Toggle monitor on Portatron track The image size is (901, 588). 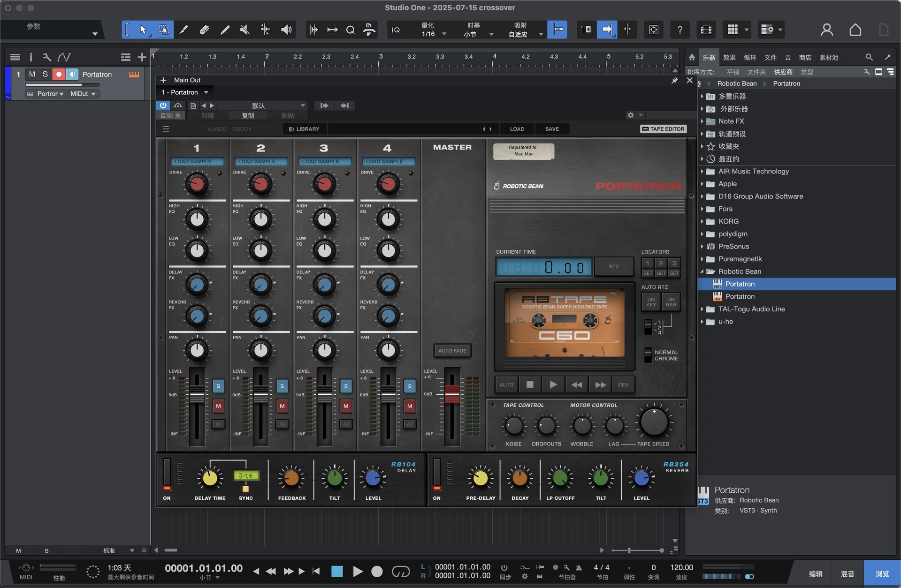tap(72, 74)
